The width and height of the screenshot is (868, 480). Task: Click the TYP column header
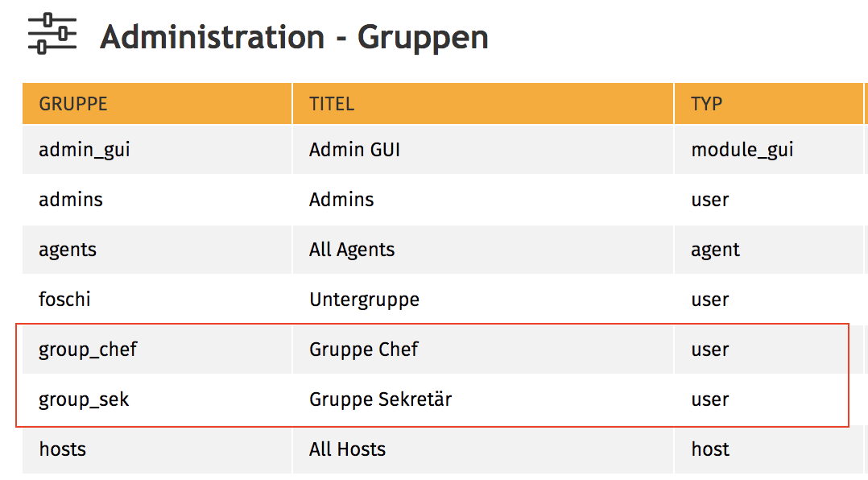[706, 104]
